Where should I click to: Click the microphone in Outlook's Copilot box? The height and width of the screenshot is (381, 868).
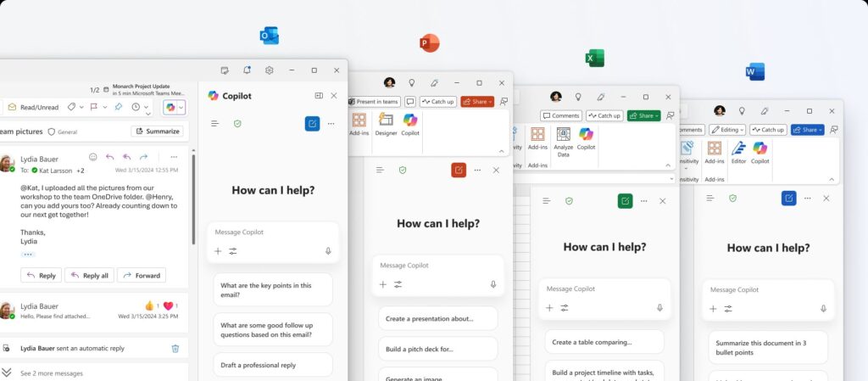point(328,251)
